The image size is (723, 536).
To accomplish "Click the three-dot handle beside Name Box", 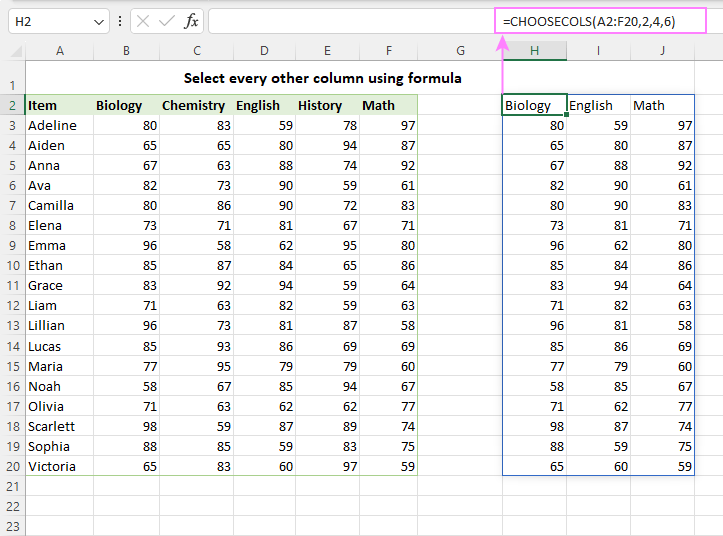I will tap(120, 21).
